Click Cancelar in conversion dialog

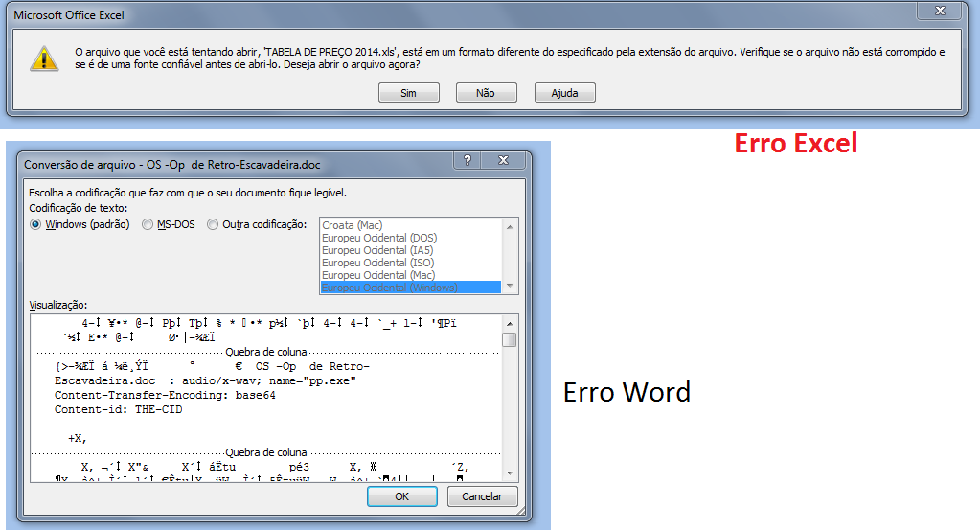(x=482, y=496)
